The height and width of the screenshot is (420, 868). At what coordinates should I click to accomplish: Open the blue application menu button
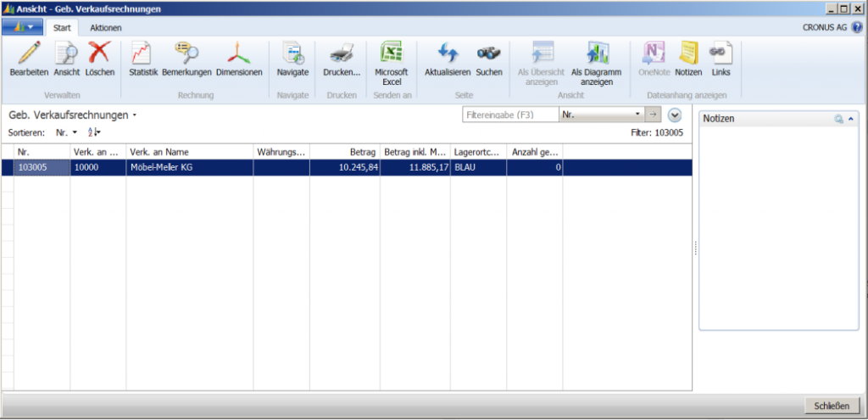point(23,27)
